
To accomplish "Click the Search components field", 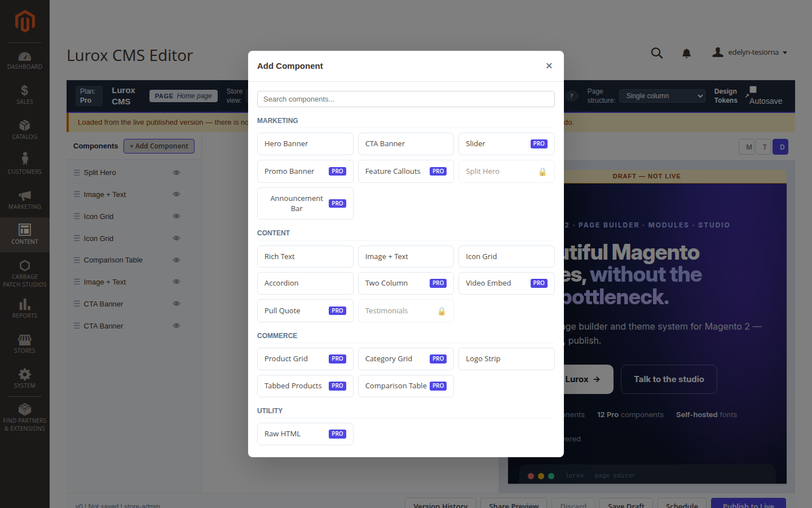I will (x=406, y=99).
